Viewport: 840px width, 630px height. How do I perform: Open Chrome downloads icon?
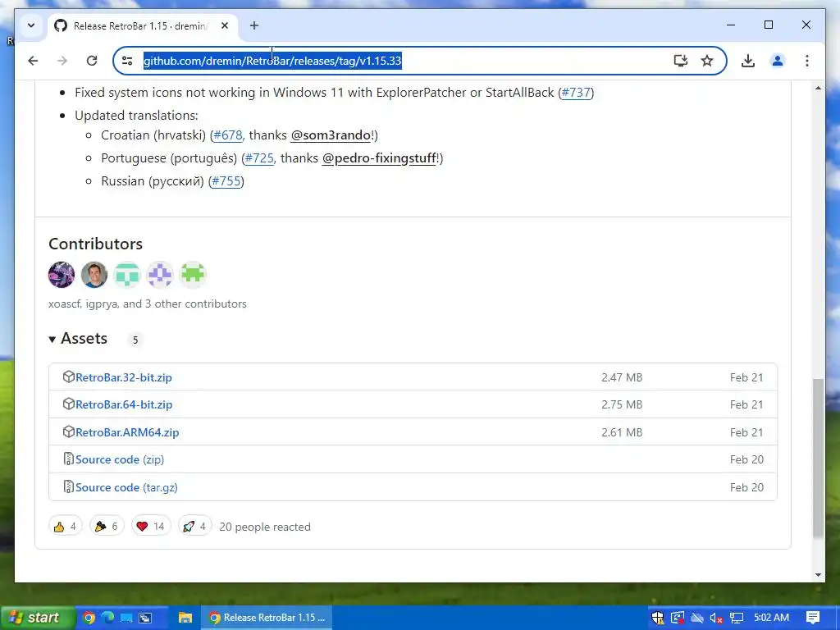pyautogui.click(x=748, y=61)
